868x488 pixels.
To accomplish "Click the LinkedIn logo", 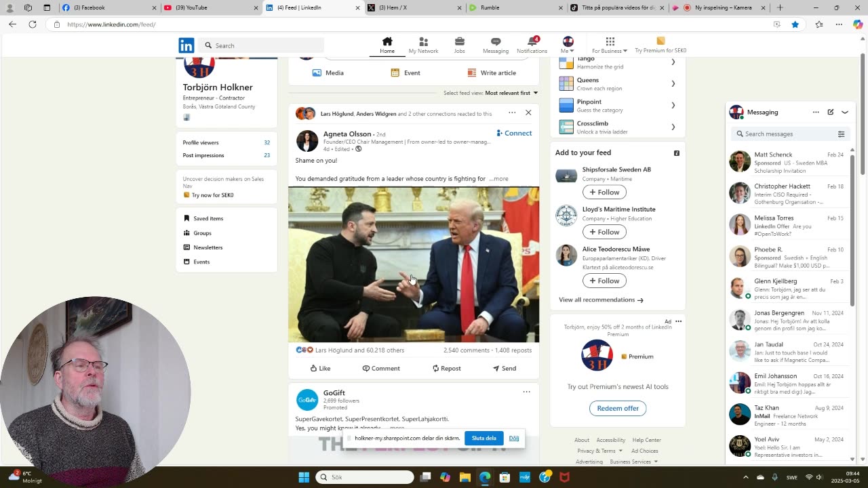I will [x=186, y=45].
